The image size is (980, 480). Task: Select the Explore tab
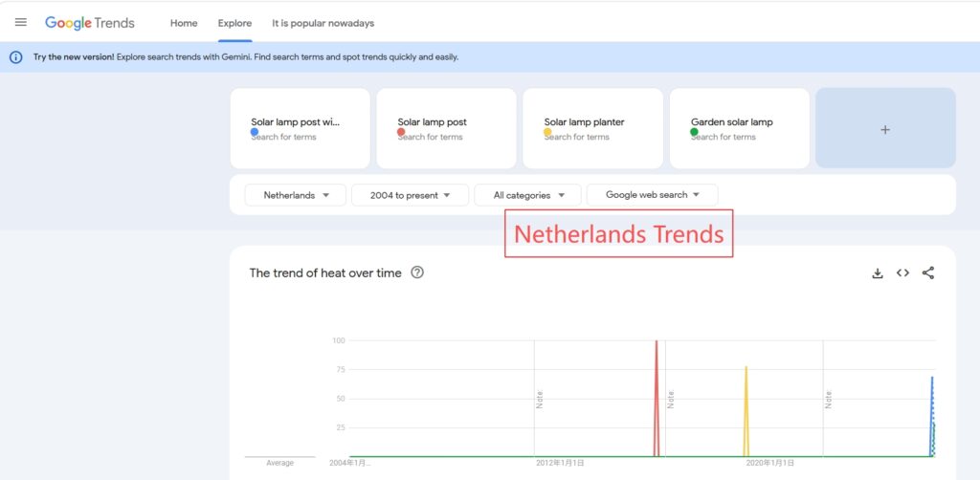(x=234, y=23)
